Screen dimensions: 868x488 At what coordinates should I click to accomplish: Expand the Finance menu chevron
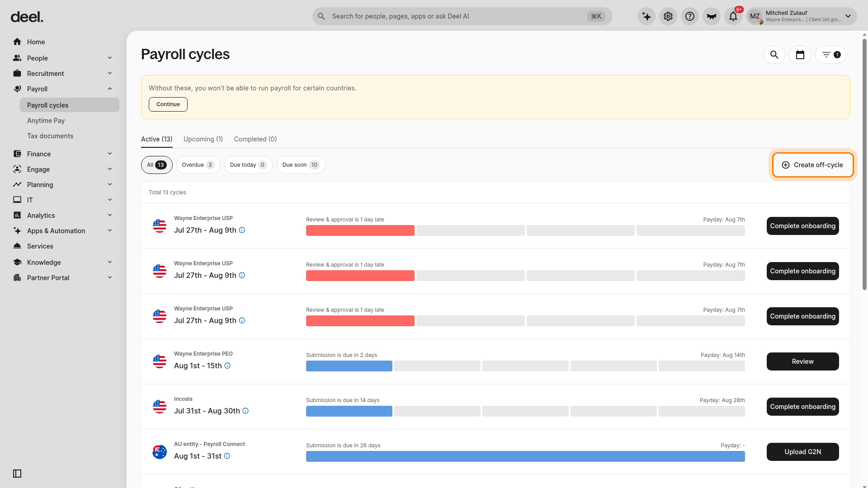coord(110,154)
